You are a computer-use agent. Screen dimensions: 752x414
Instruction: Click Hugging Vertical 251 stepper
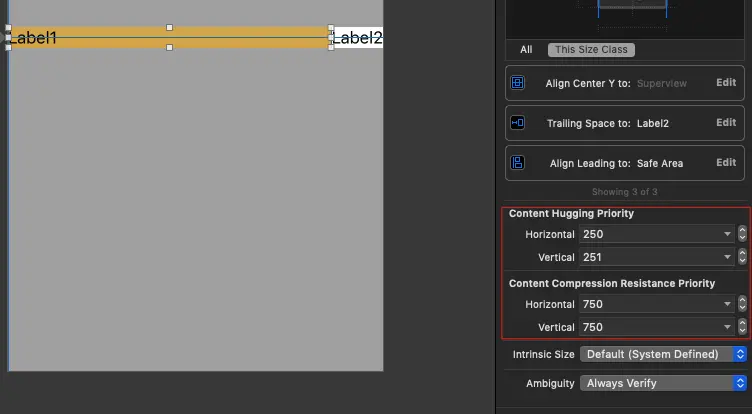click(742, 257)
